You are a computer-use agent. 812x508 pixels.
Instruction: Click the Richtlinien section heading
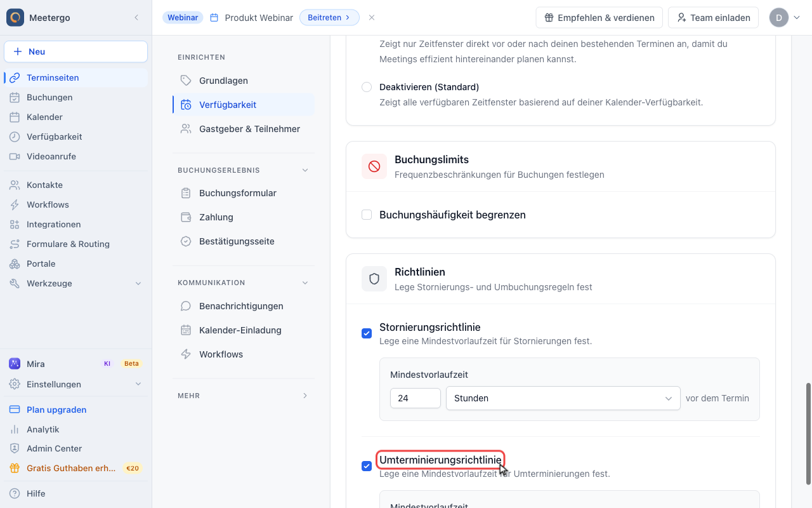(420, 272)
